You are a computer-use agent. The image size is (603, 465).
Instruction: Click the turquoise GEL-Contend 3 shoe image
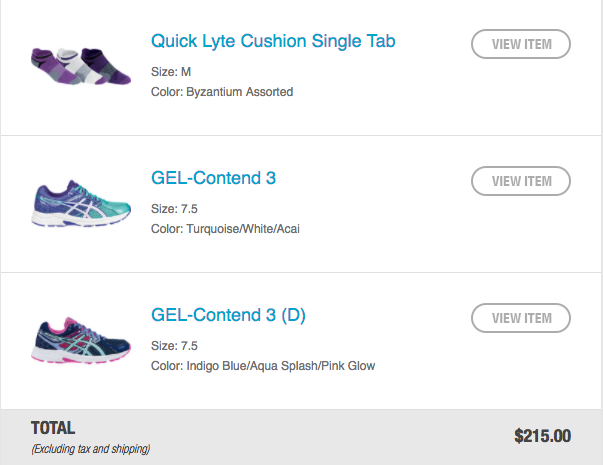coord(76,203)
